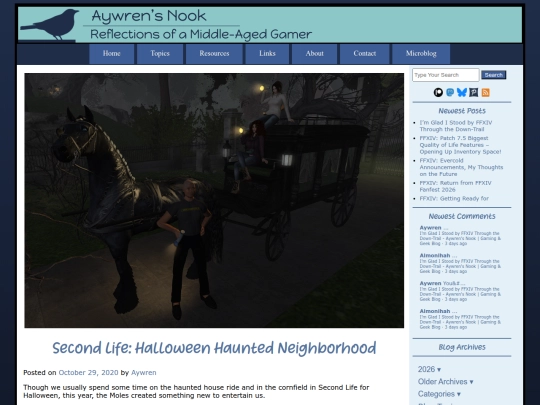This screenshot has width=540, height=405.
Task: Open the last Almonihah comment entry
Action: tap(460, 320)
